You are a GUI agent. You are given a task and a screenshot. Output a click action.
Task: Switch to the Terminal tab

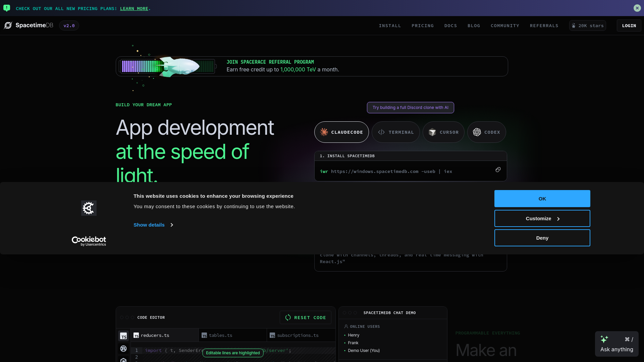pyautogui.click(x=396, y=132)
